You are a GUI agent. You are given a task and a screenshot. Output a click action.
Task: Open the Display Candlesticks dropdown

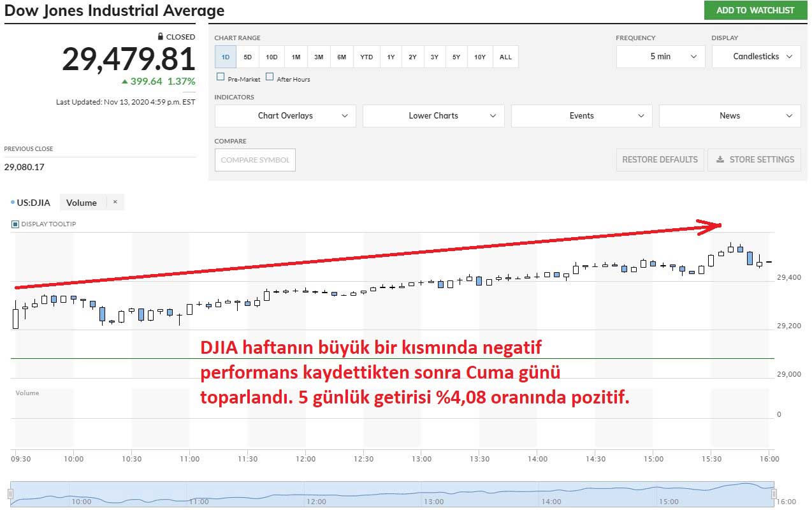click(x=756, y=57)
